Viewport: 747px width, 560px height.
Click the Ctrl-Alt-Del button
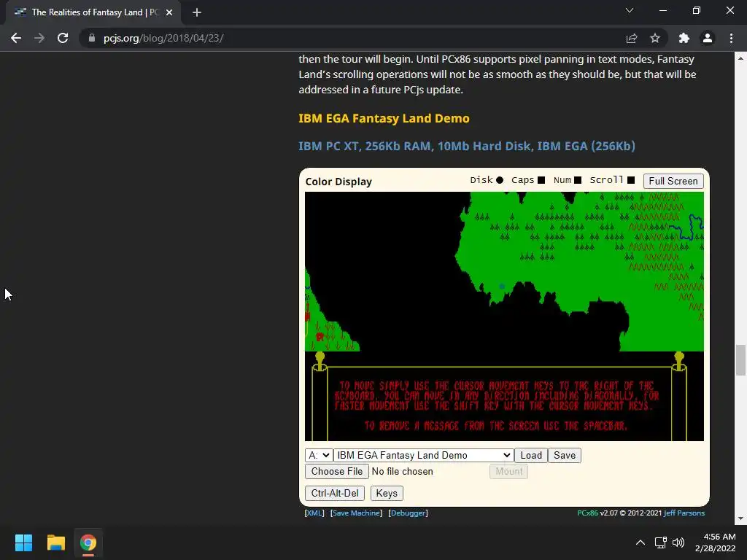(x=335, y=494)
